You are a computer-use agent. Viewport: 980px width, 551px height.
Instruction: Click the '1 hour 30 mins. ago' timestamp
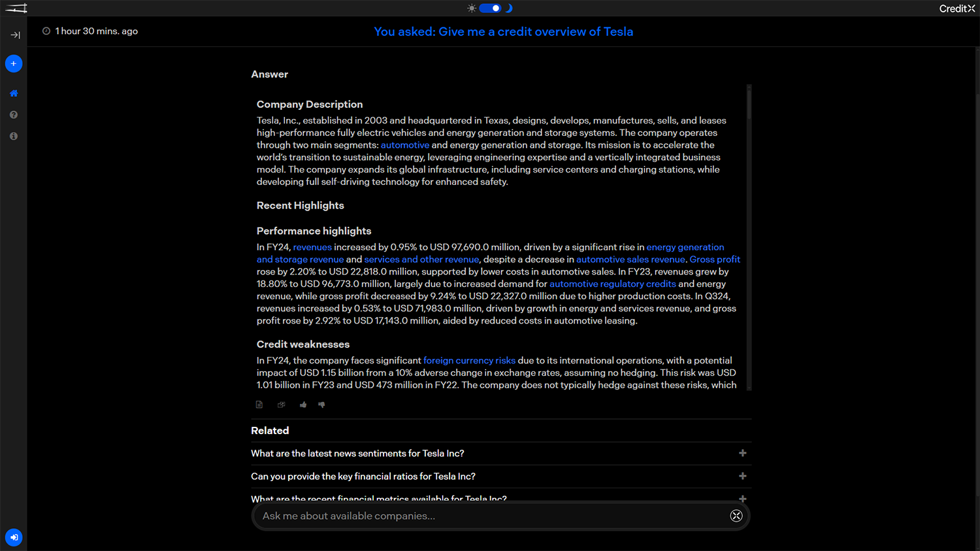point(97,31)
